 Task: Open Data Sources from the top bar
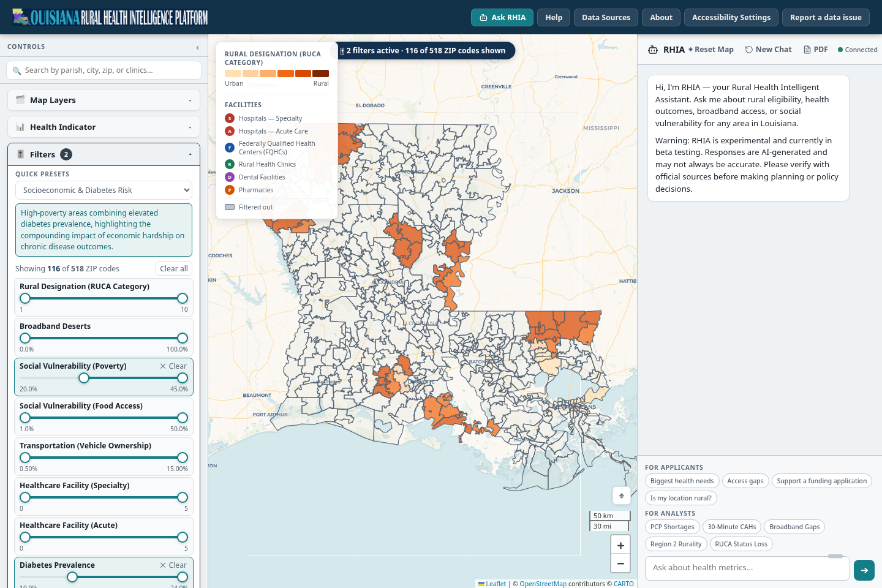(x=606, y=17)
